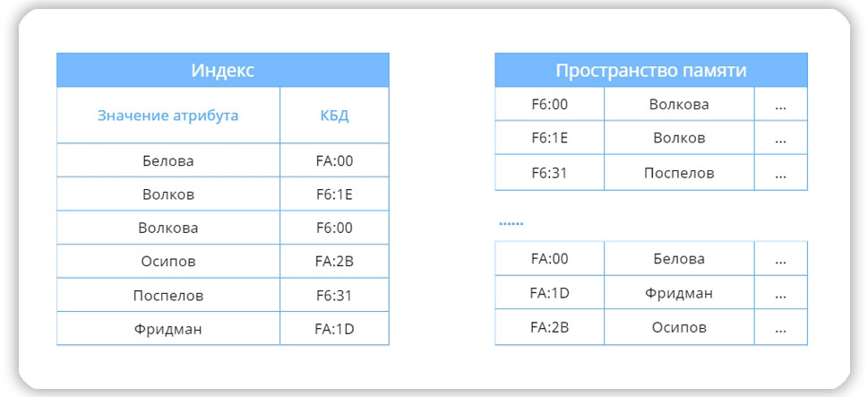The height and width of the screenshot is (397, 868).
Task: Click FA:00 in the КБД column
Action: pyautogui.click(x=334, y=161)
